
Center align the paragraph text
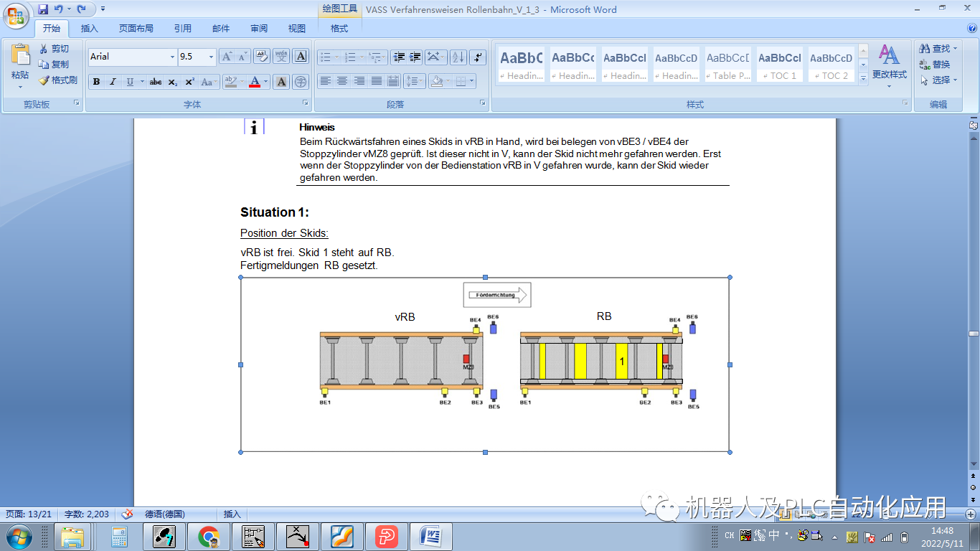click(342, 81)
